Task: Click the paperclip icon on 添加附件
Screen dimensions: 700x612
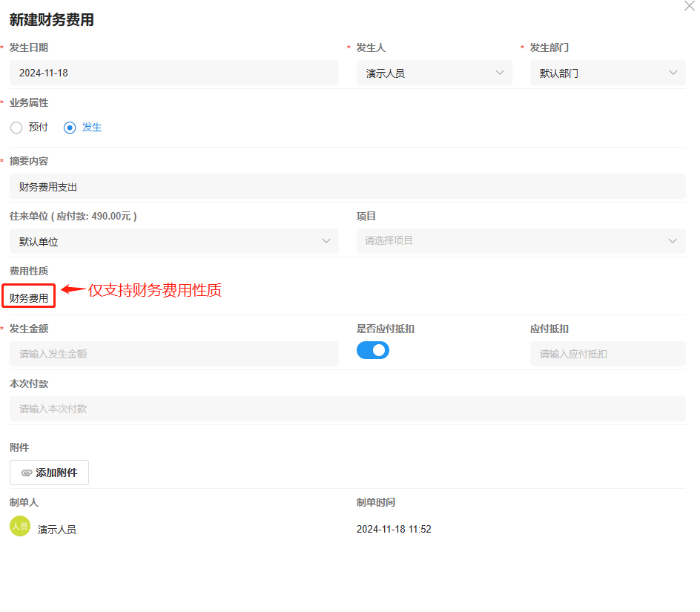Action: 27,473
